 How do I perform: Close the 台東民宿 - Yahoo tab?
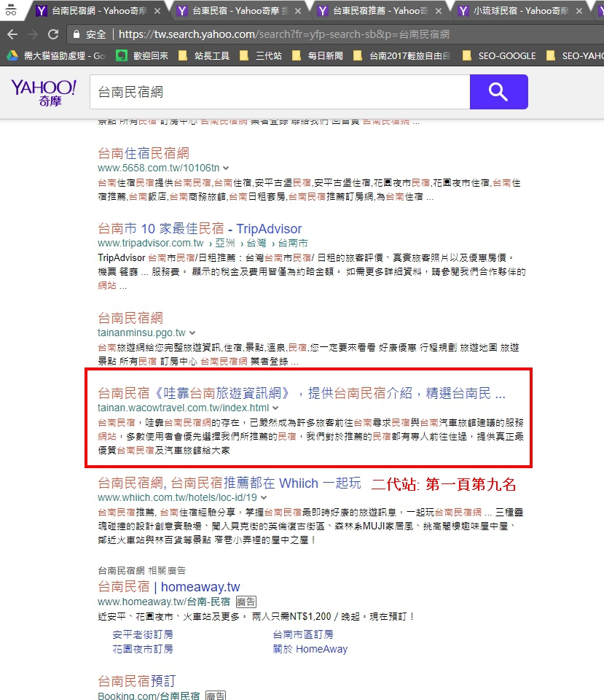pyautogui.click(x=298, y=11)
